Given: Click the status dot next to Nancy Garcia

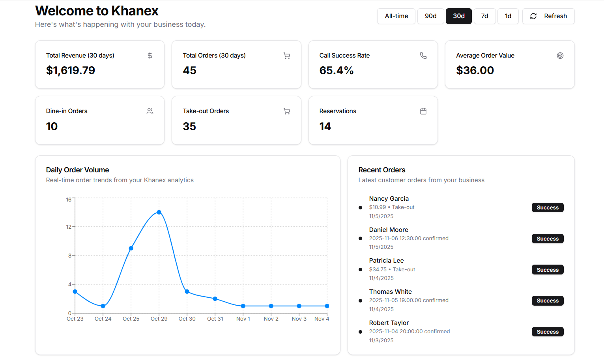Looking at the screenshot, I should (360, 207).
